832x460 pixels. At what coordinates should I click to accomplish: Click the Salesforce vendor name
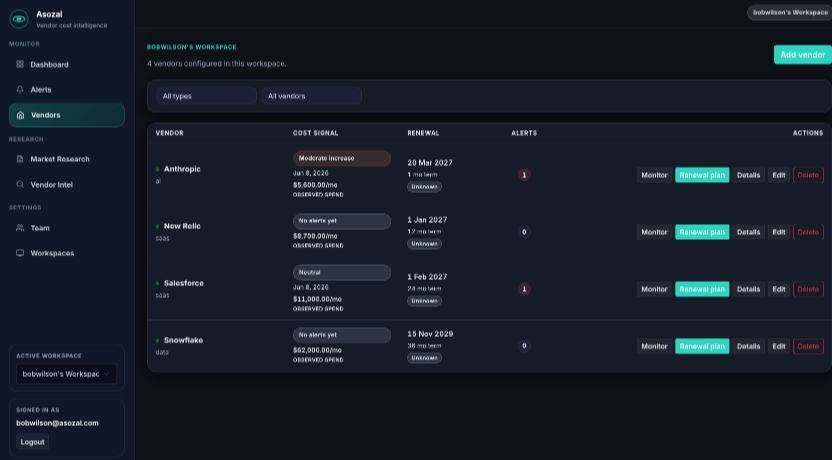(184, 283)
